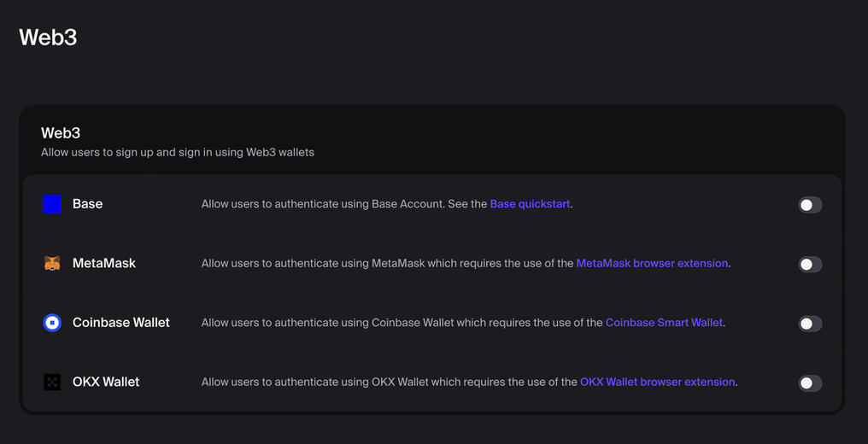The width and height of the screenshot is (868, 444).
Task: Open the OKX Wallet browser extension link
Action: click(658, 382)
